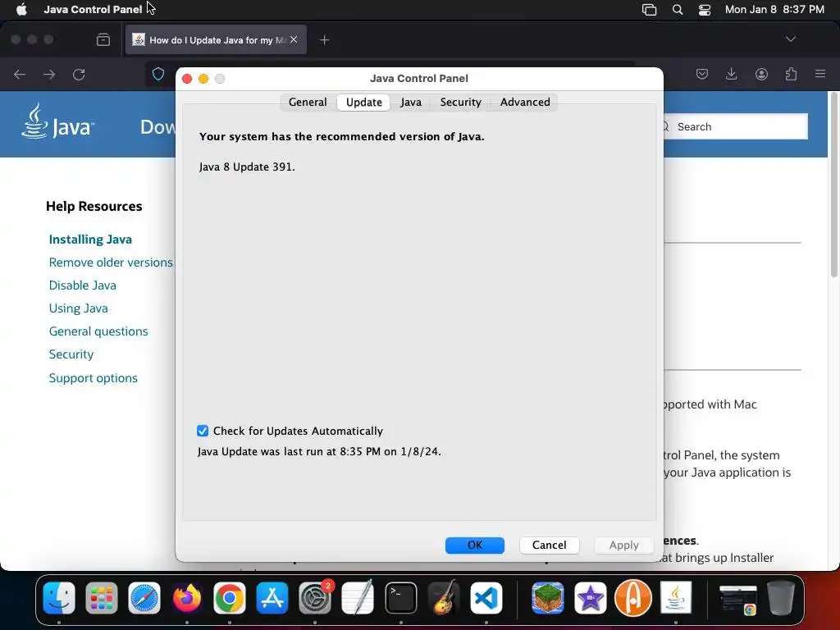Click the Apply button
The width and height of the screenshot is (840, 630).
pos(624,545)
